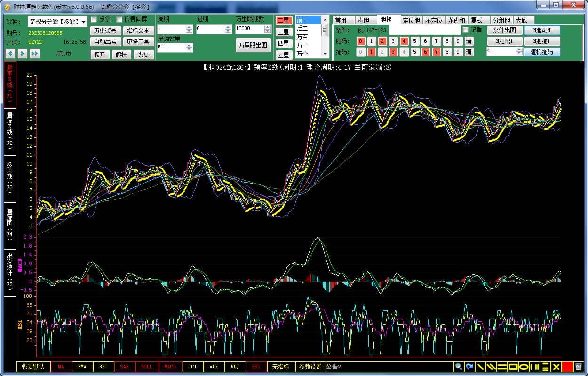The width and height of the screenshot is (588, 376).
Task: Switch to the 定位胆 tab
Action: [411, 20]
